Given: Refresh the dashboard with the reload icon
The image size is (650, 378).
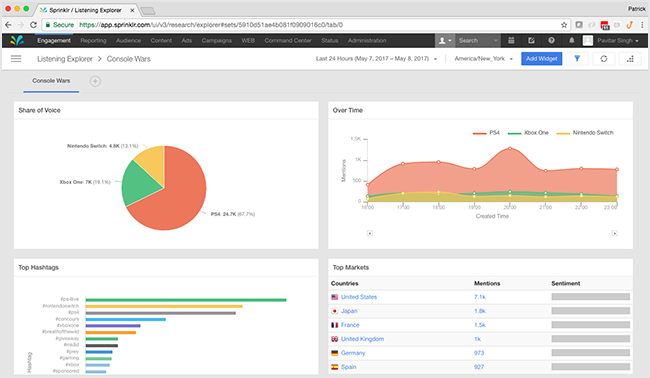Looking at the screenshot, I should point(604,59).
